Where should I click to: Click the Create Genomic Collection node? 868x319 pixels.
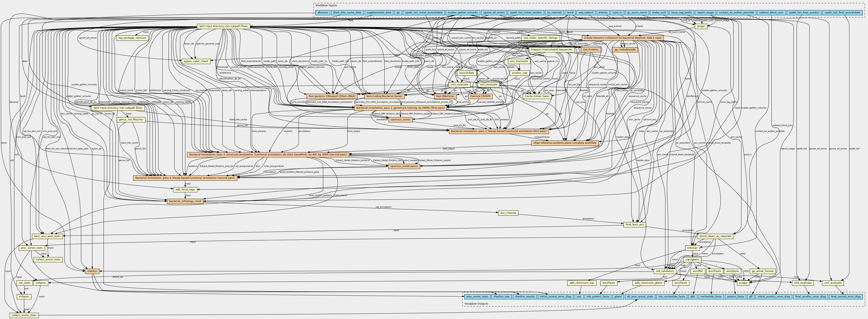(x=623, y=38)
